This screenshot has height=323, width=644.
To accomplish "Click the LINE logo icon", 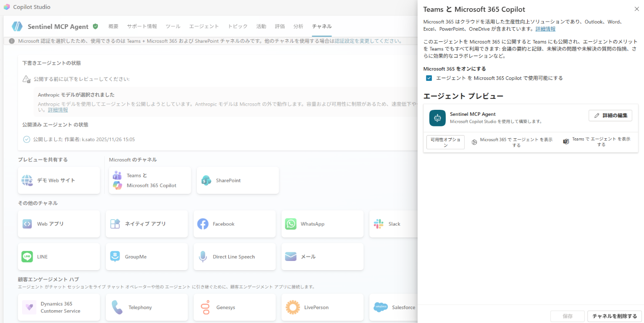I will [27, 256].
